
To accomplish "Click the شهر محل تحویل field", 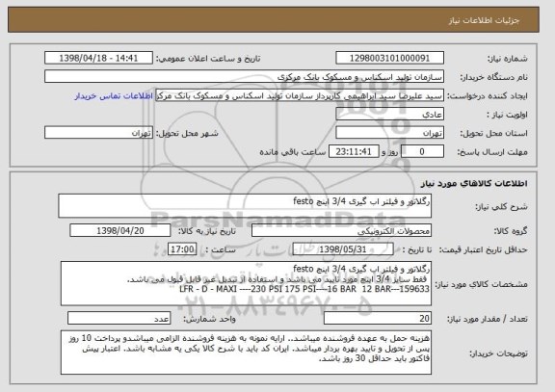I will tap(98, 133).
